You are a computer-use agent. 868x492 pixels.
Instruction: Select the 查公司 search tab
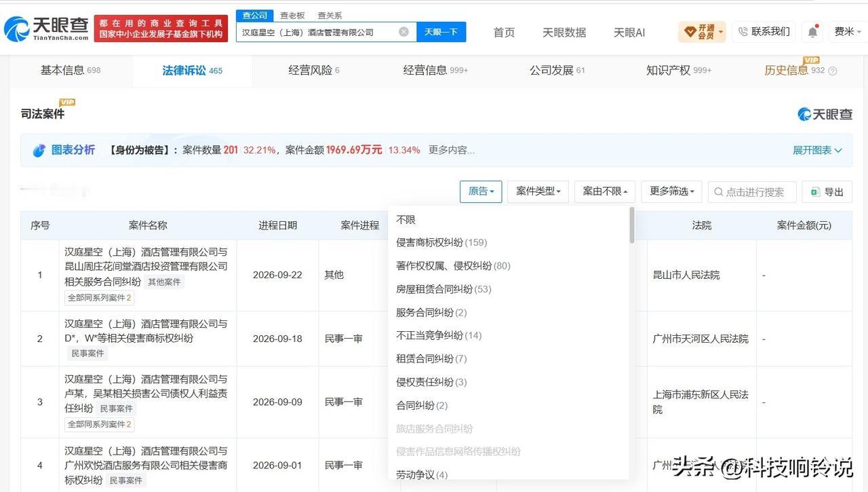tap(254, 15)
